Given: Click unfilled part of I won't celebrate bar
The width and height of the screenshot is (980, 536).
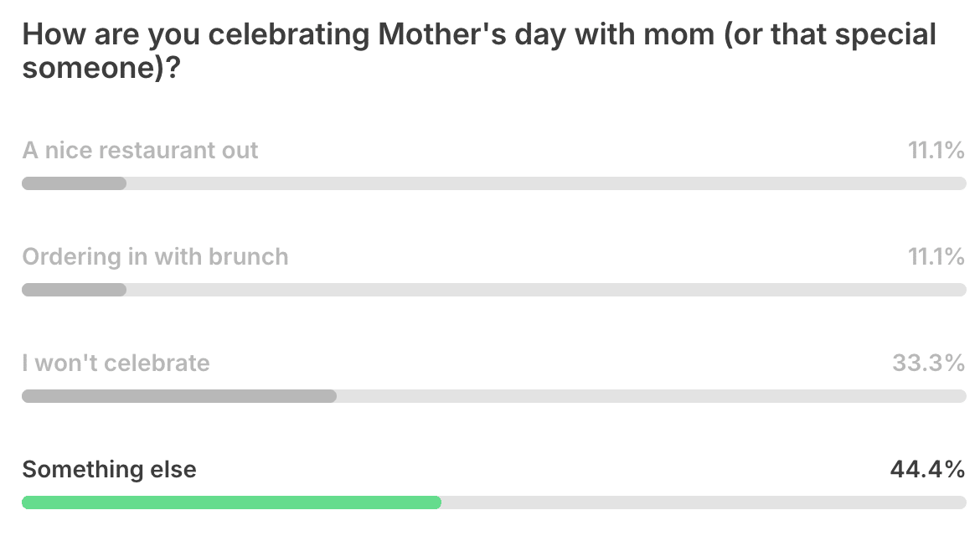Looking at the screenshot, I should coord(652,396).
